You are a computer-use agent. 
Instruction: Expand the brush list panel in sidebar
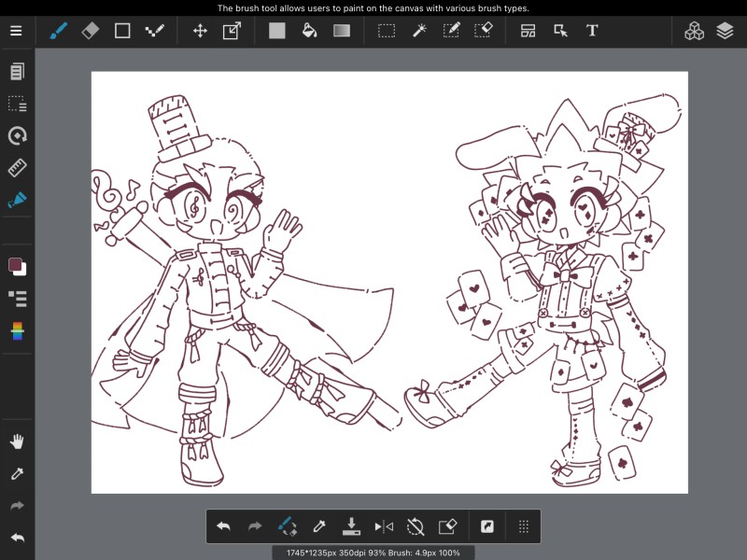17,299
